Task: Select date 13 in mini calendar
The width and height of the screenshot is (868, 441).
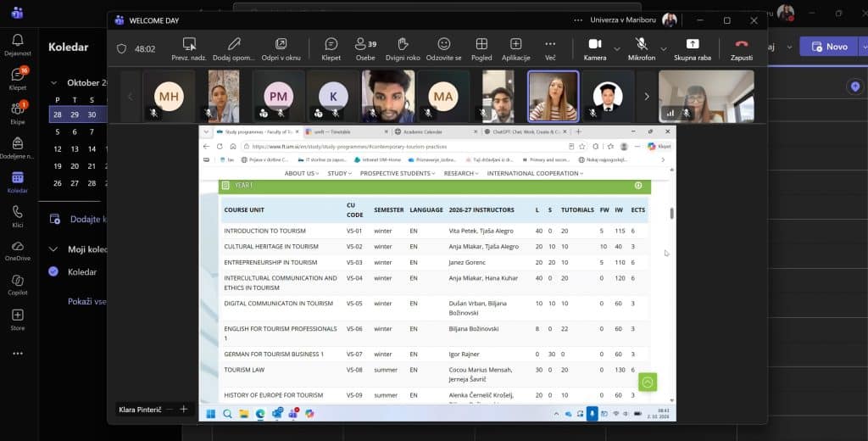Action: pos(75,149)
